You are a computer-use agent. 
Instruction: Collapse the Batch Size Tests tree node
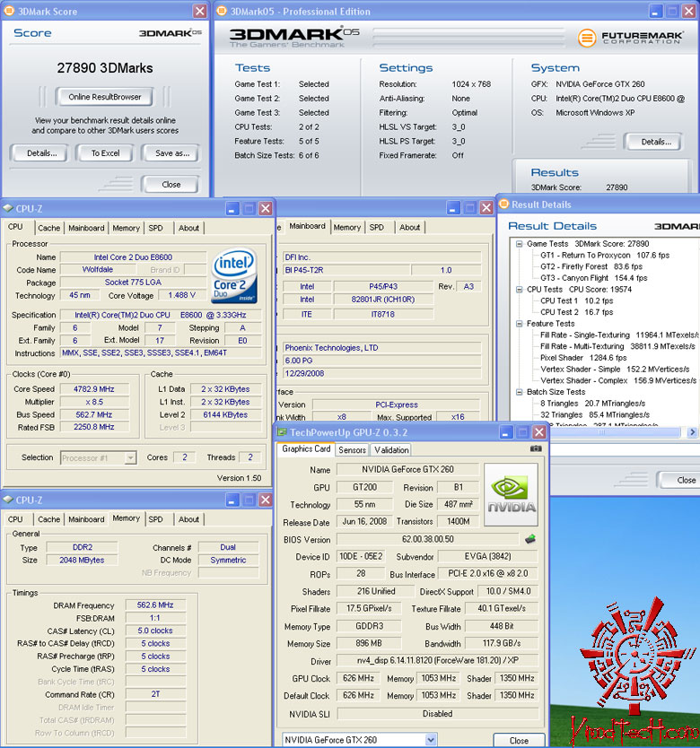tap(519, 392)
